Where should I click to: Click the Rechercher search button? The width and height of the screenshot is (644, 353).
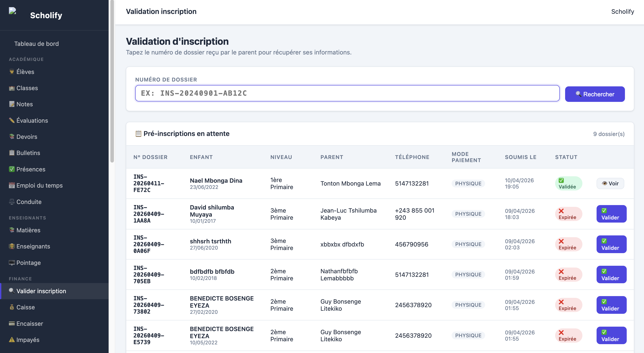click(595, 94)
